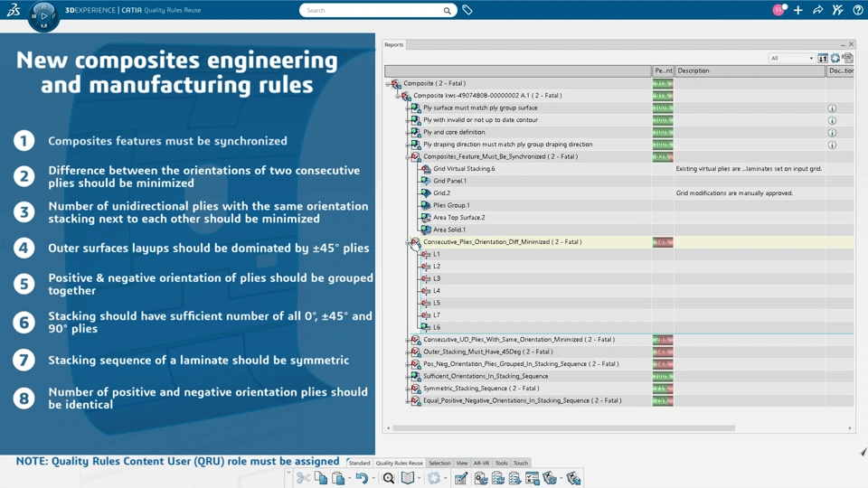
Task: Open dropdown arrow next to Undo icon
Action: click(373, 479)
